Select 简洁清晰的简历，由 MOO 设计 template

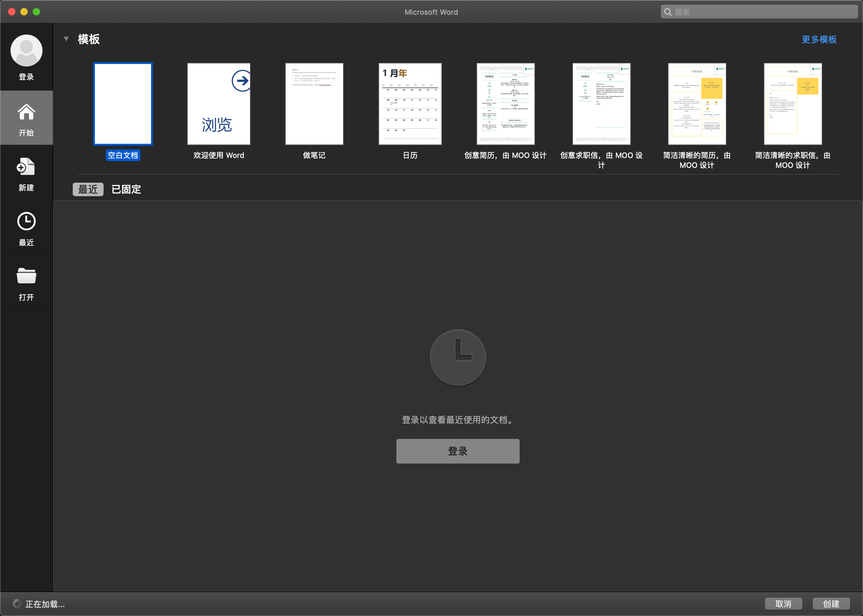point(697,104)
